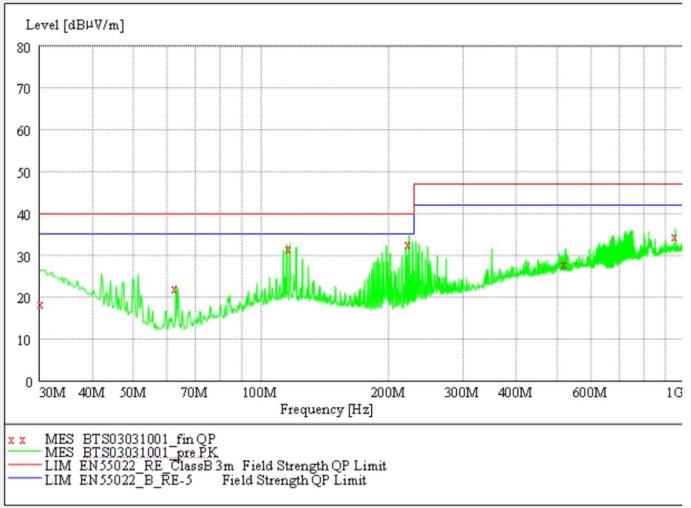Viewport: 691px width, 508px height.
Task: Click the 80 label on the level axis
Action: pyautogui.click(x=22, y=47)
